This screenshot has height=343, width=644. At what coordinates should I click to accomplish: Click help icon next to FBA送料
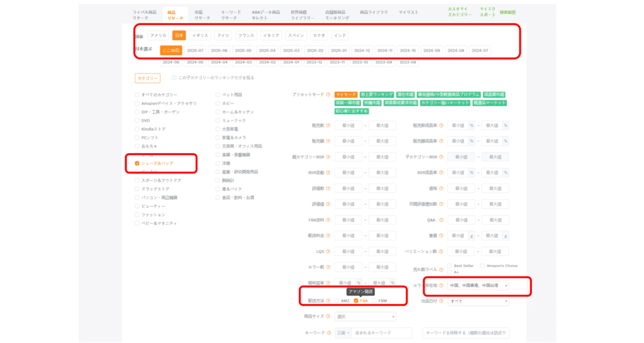point(328,220)
